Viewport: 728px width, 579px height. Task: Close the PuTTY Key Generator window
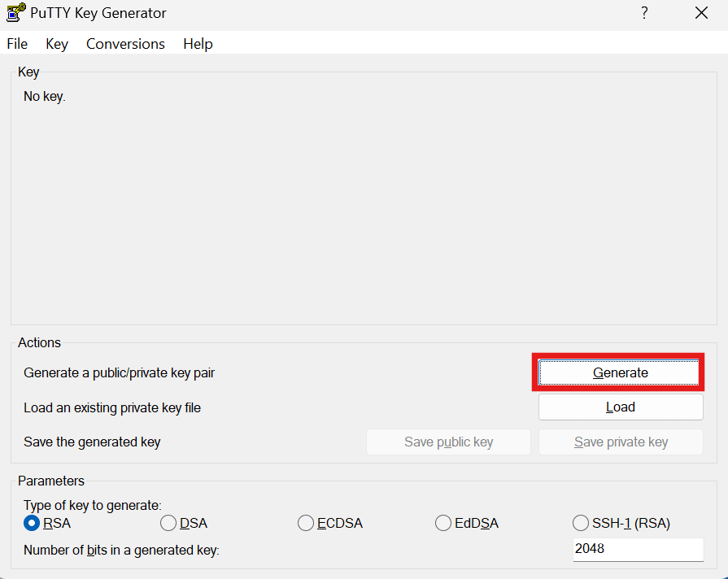point(701,13)
